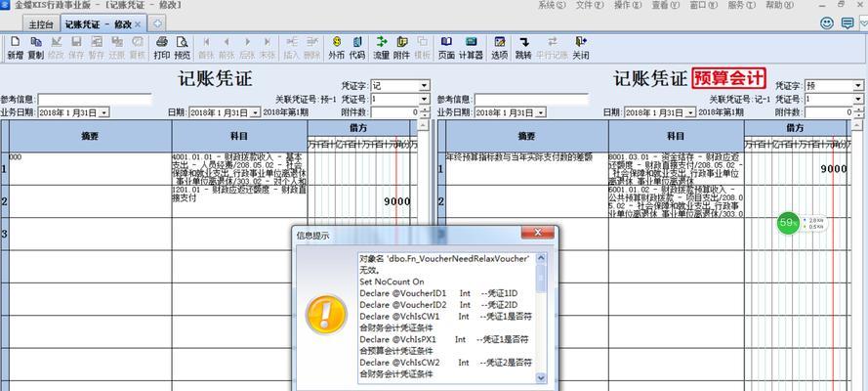
Task: Expand left voucher 凭证号 dropdown
Action: click(x=424, y=99)
